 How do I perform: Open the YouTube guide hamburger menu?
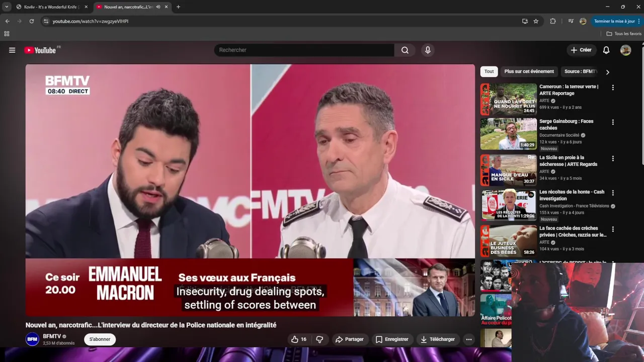(x=12, y=50)
